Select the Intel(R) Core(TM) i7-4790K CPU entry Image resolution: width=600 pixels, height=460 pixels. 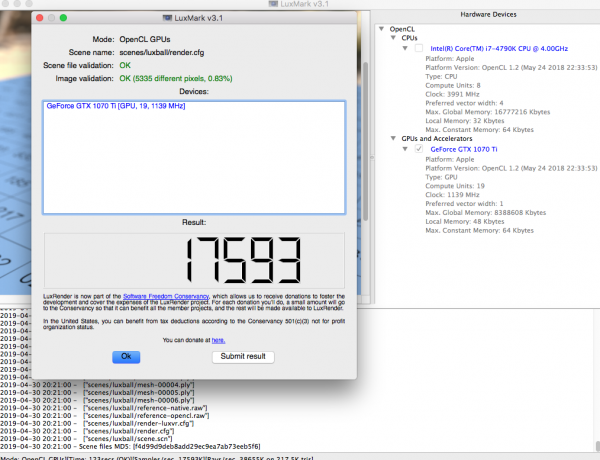(x=499, y=49)
